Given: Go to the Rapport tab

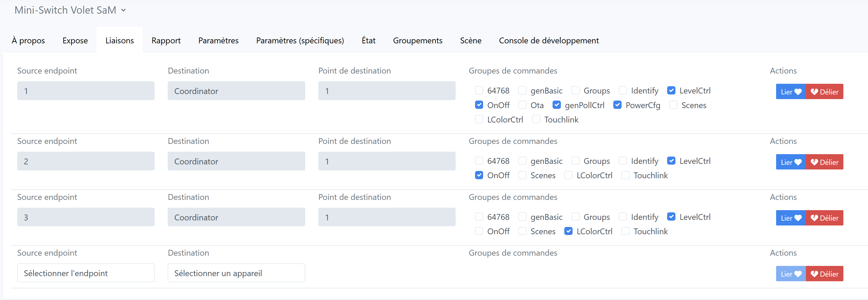Looking at the screenshot, I should (166, 40).
